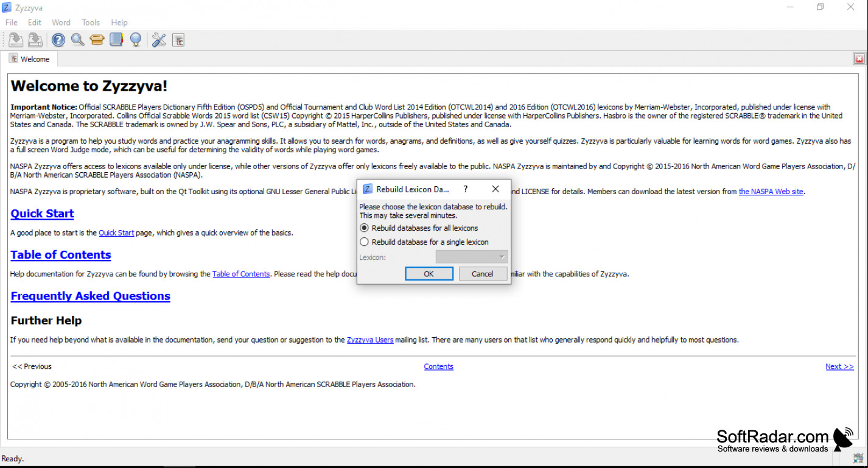The width and height of the screenshot is (868, 468).
Task: Open the large Quick Start heading link
Action: pos(43,214)
